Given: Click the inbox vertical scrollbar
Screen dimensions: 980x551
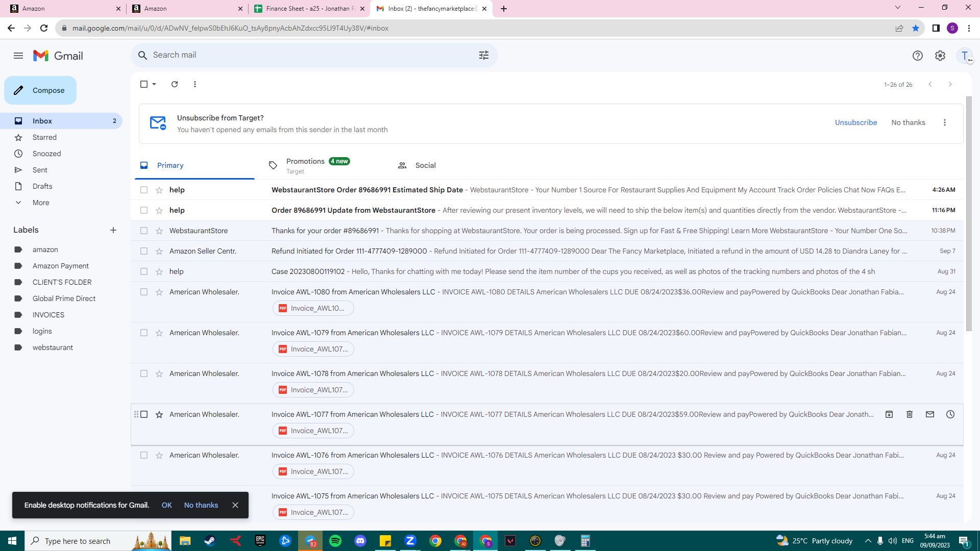Looking at the screenshot, I should pos(969,213).
